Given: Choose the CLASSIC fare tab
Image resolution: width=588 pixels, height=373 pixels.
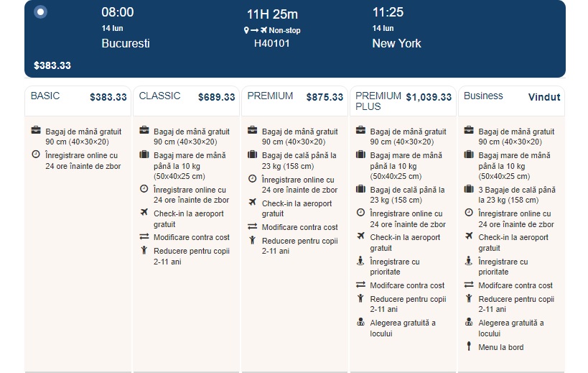Looking at the screenshot, I should tap(187, 101).
